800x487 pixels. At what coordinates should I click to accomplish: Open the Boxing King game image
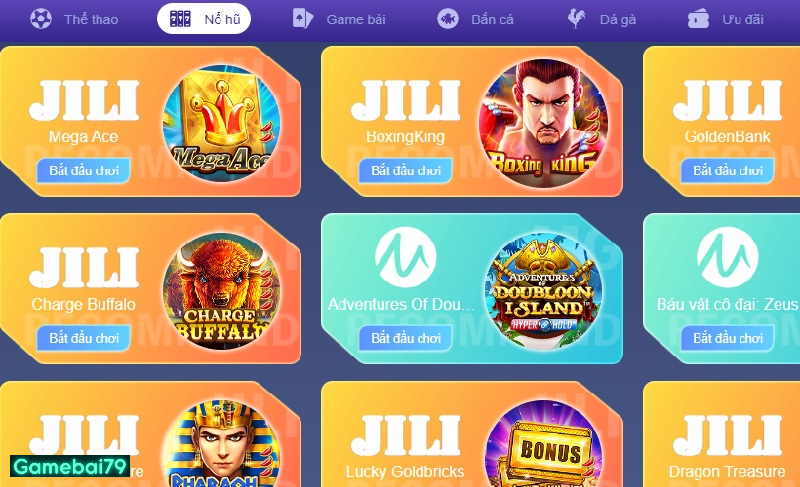coord(543,123)
